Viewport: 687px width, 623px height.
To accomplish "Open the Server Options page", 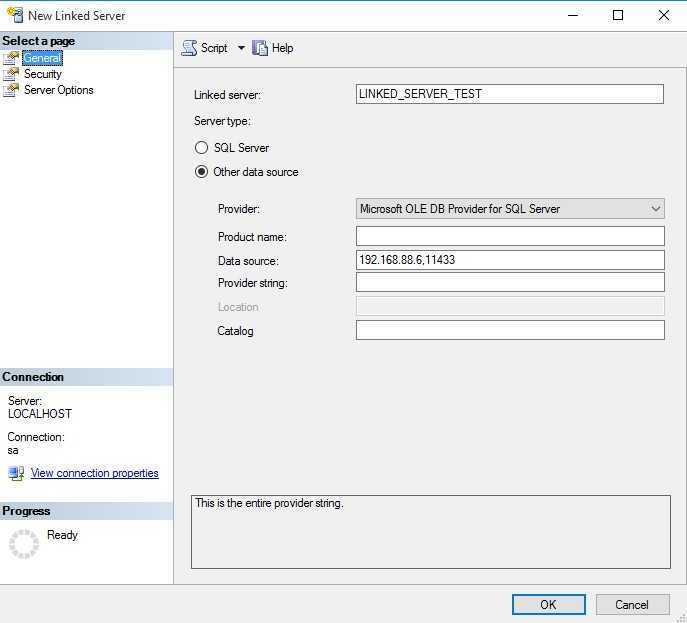I will (59, 90).
